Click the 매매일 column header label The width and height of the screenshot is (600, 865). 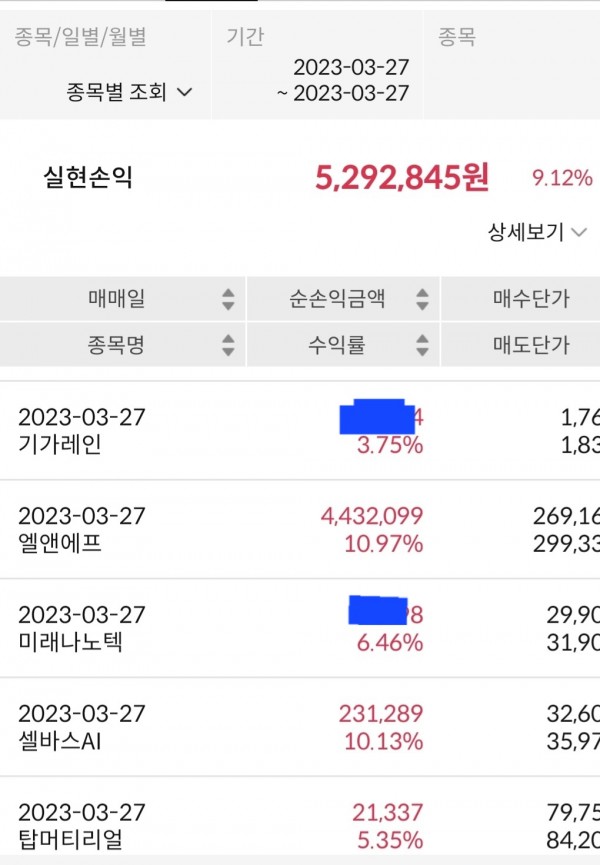point(116,298)
